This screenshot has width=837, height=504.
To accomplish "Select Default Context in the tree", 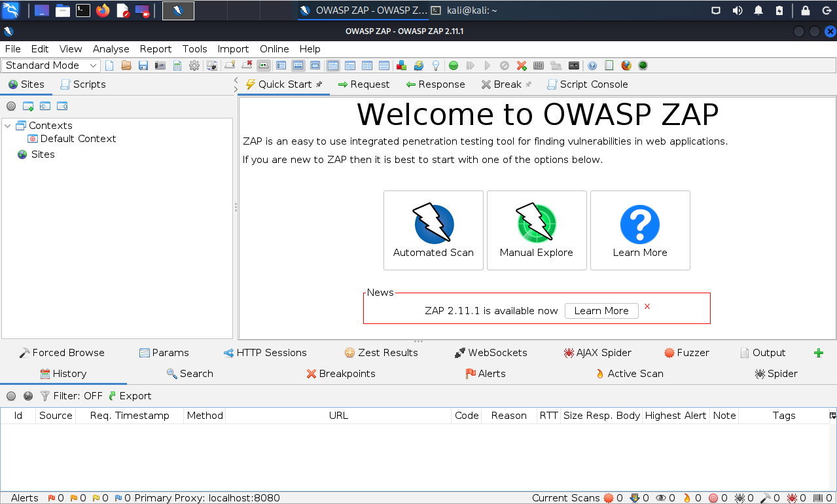I will point(78,139).
